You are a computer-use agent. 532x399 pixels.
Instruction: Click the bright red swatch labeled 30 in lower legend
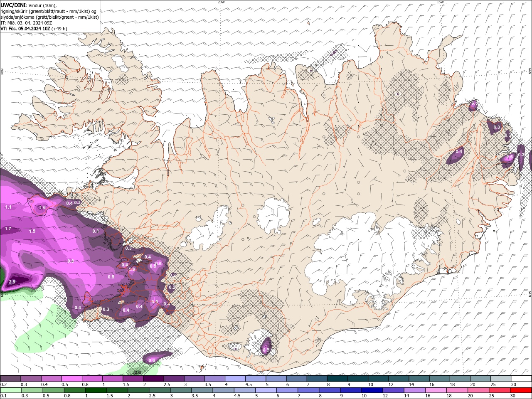(x=521, y=390)
